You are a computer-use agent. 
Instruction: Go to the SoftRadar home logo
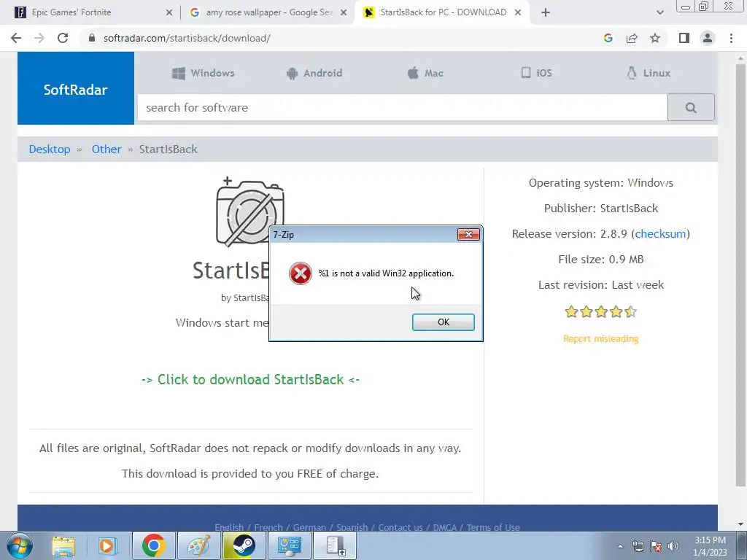[x=76, y=88]
